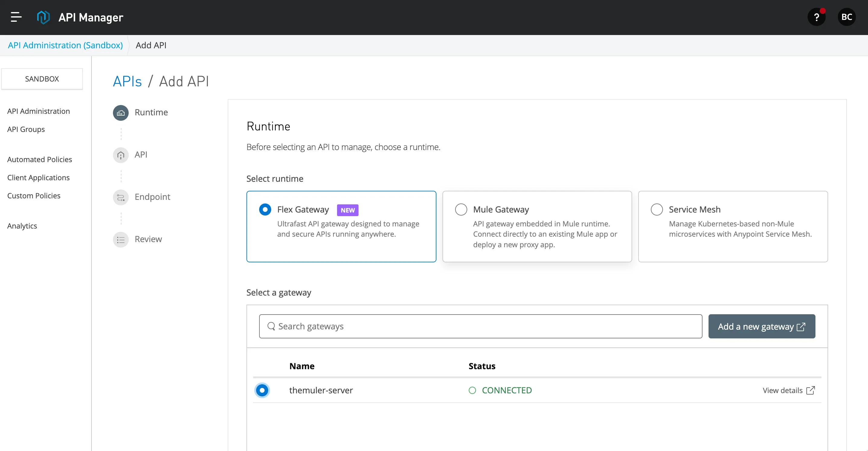
Task: Click Add a new gateway button
Action: 761,326
